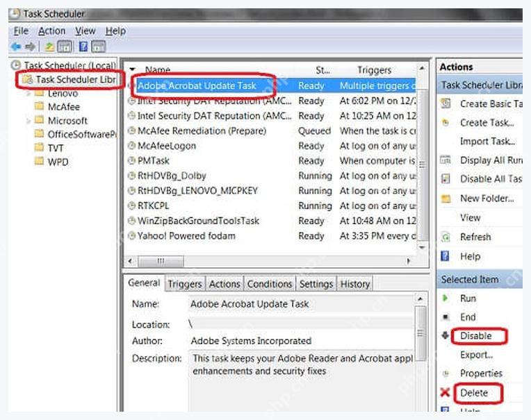The image size is (531, 420).
Task: Click the Back arrow toolbar icon
Action: point(15,47)
